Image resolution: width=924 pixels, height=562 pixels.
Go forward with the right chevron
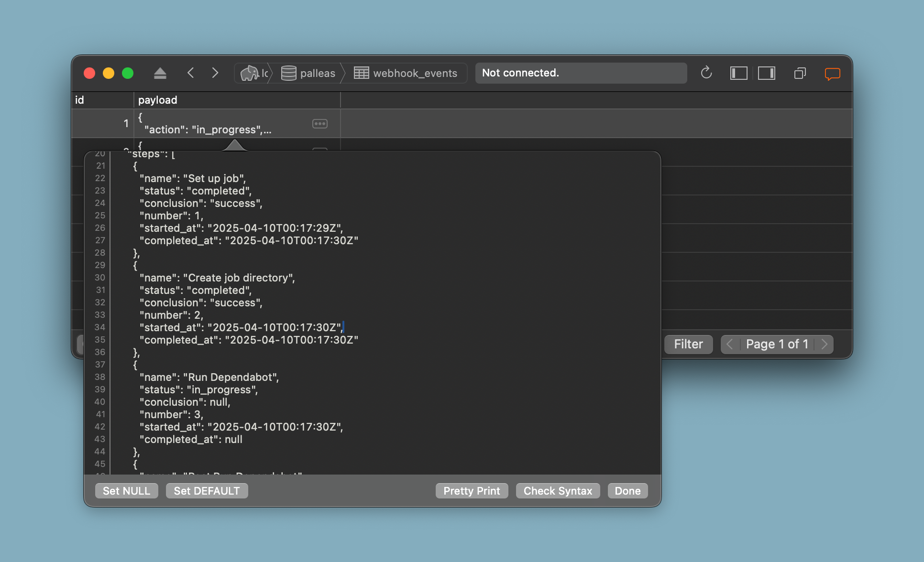(215, 73)
